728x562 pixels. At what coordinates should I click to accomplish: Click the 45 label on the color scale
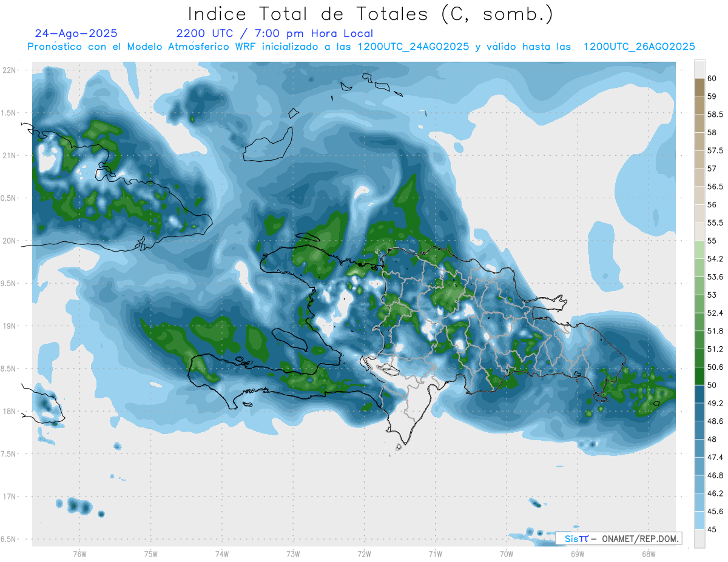coord(712,530)
